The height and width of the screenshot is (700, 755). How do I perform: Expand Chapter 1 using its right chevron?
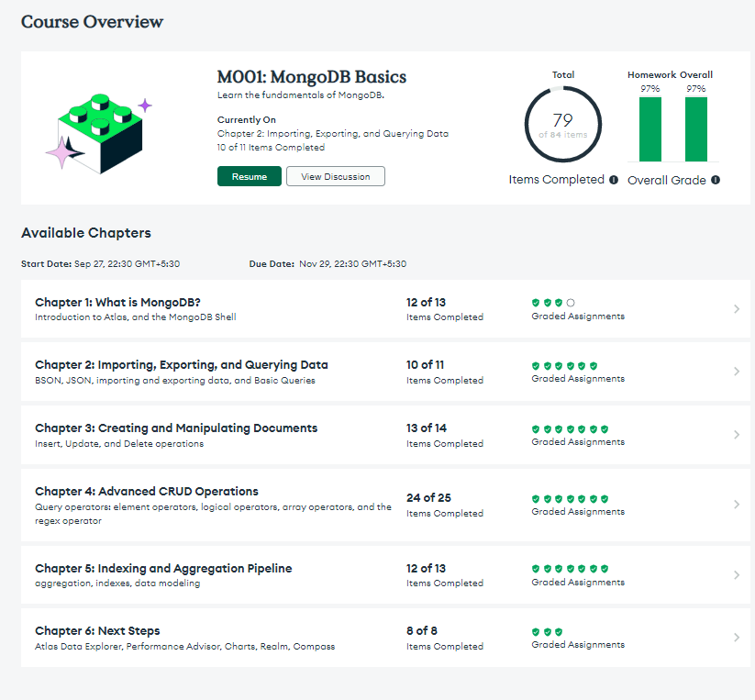[737, 309]
